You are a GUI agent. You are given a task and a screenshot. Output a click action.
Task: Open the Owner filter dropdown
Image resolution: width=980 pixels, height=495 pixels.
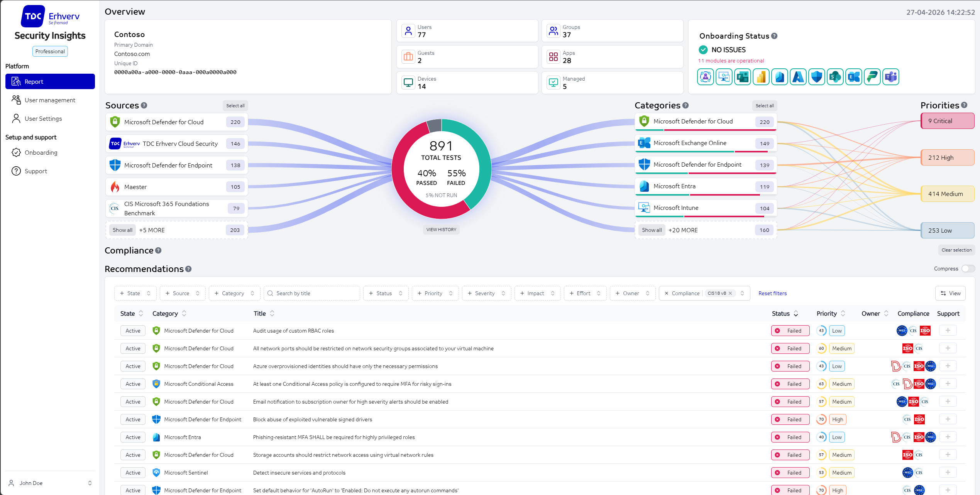[633, 293]
